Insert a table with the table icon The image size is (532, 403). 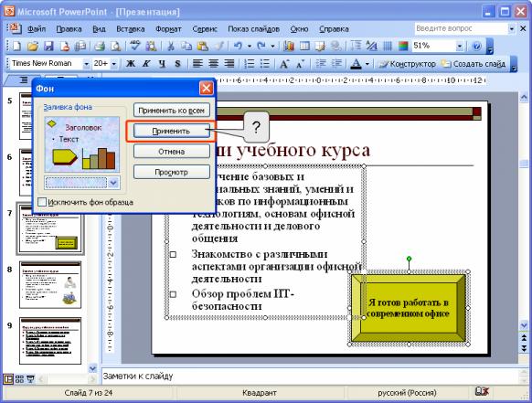pyautogui.click(x=304, y=46)
